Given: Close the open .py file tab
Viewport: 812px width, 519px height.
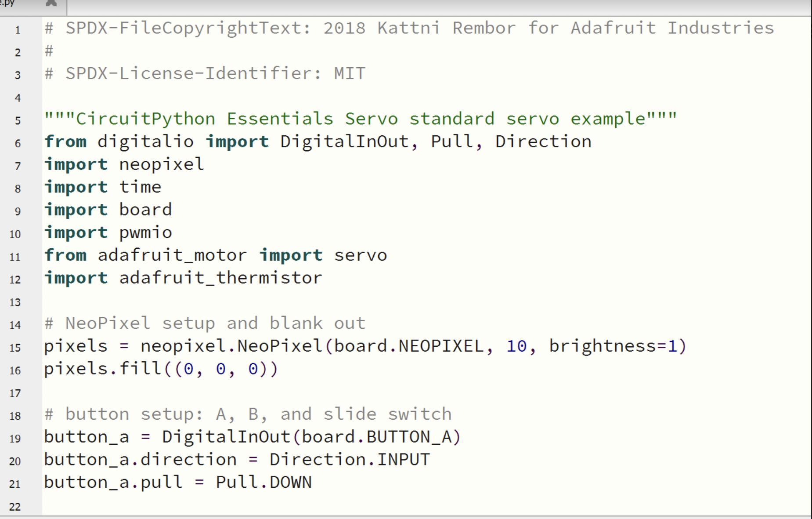Looking at the screenshot, I should (x=51, y=3).
